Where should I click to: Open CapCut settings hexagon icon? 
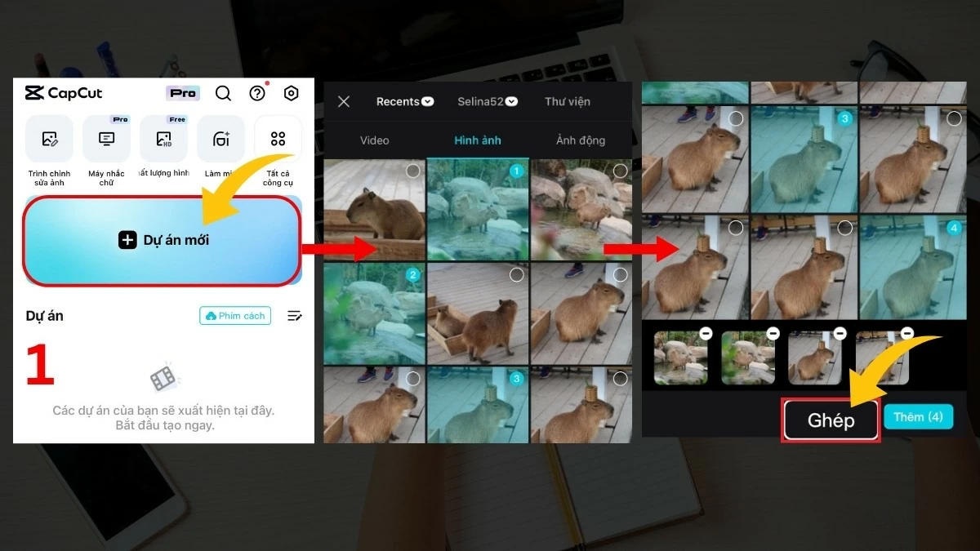coord(291,93)
